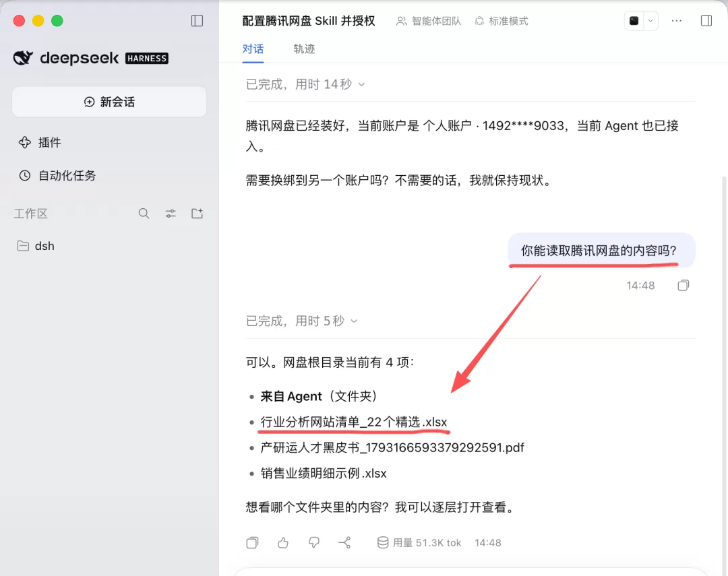This screenshot has height=576, width=728.
Task: Expand 已完成，用时 14 秒 details
Action: (305, 84)
